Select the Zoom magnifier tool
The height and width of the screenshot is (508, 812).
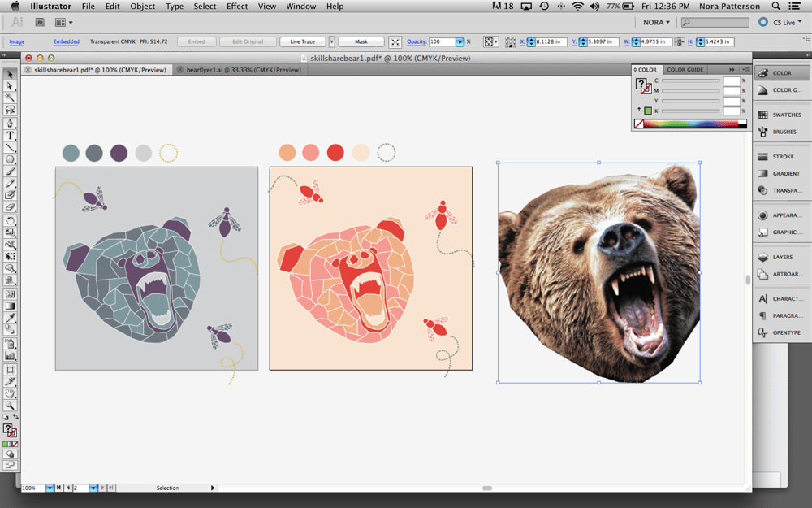point(10,406)
